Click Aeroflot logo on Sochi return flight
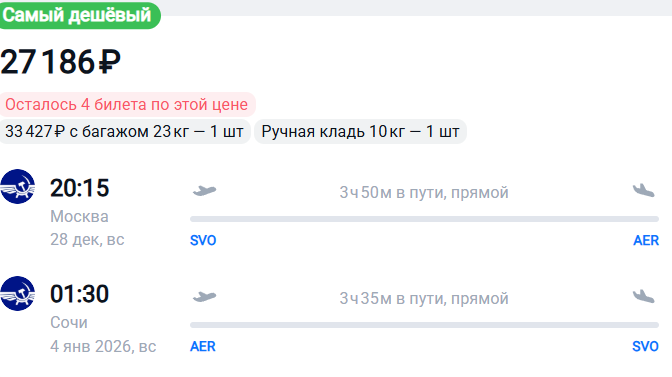 pos(17,293)
